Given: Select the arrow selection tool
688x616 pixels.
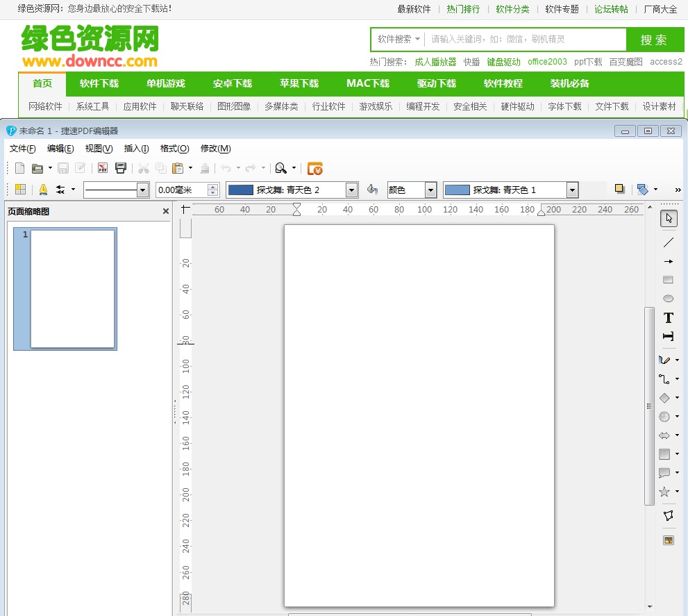Looking at the screenshot, I should (x=668, y=217).
